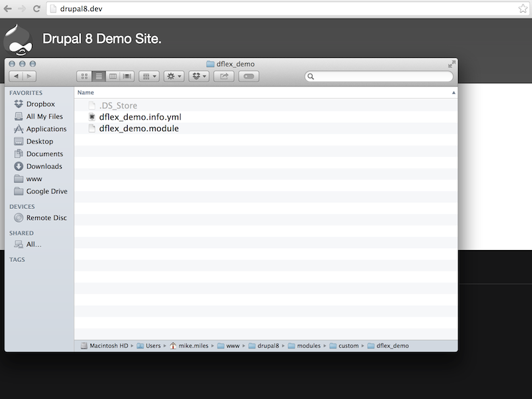Select the dflex_demo.info.yml file
532x399 pixels.
point(140,117)
